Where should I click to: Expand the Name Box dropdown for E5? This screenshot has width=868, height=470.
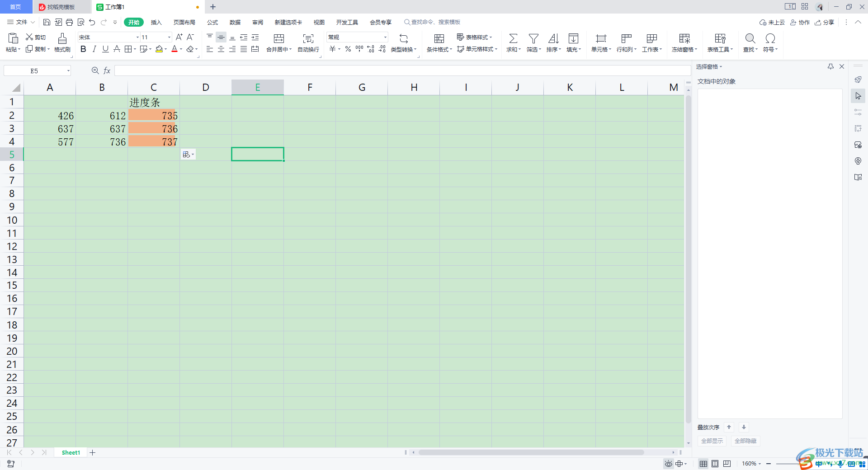pos(68,70)
